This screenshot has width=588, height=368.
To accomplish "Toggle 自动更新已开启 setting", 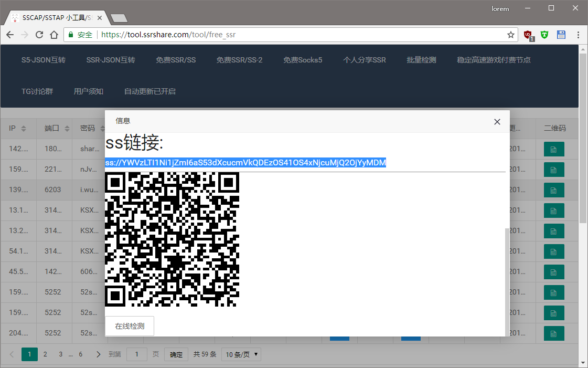I will 150,91.
